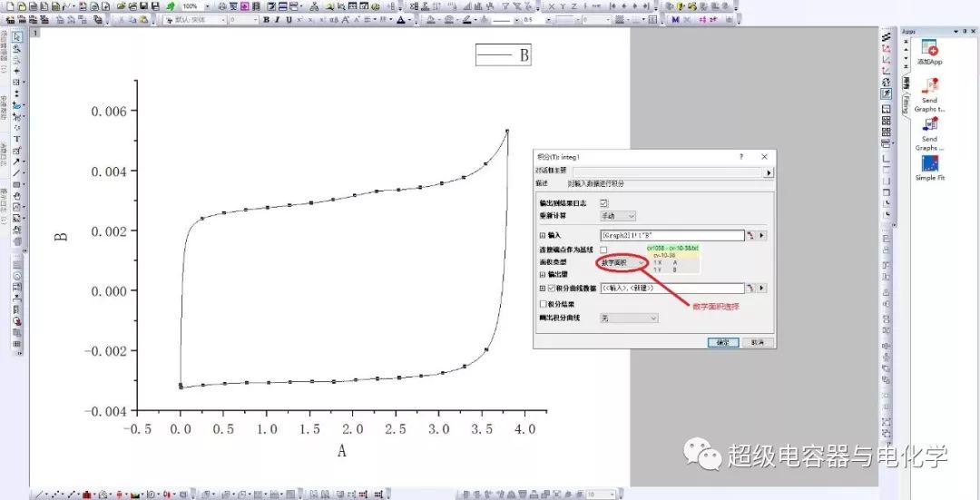
Task: Select the Y axis title B
Action: tap(62, 238)
